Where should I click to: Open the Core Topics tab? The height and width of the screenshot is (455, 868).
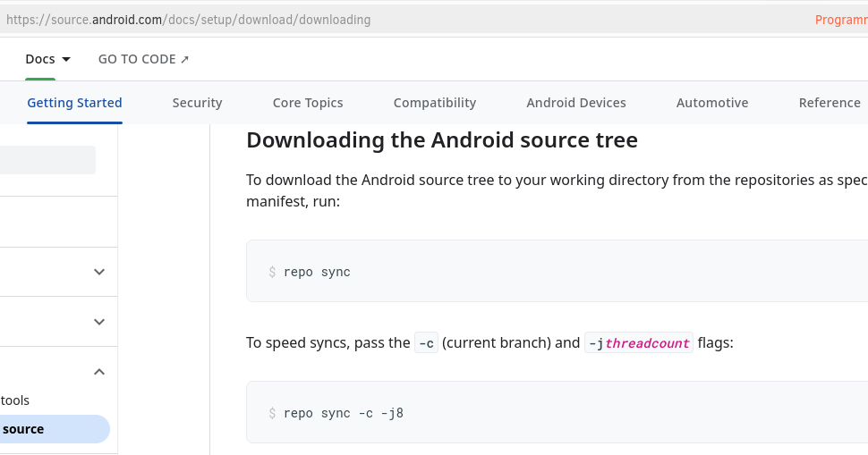tap(308, 103)
